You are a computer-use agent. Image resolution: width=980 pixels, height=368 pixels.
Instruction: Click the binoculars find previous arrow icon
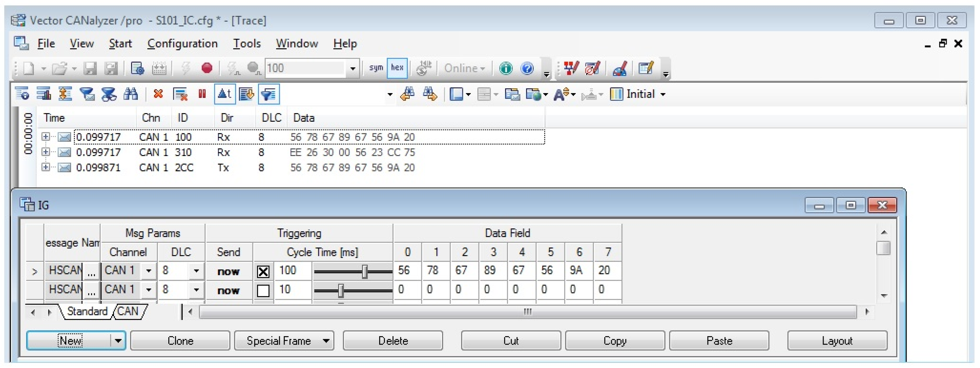click(407, 94)
